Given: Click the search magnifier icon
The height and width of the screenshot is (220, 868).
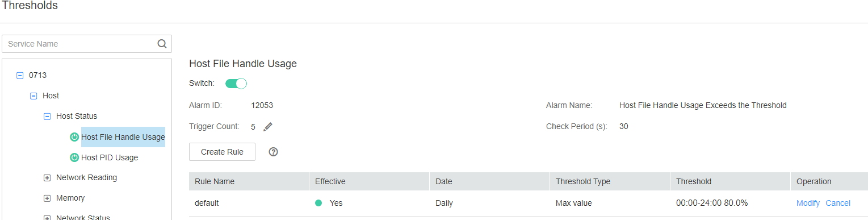Looking at the screenshot, I should point(162,44).
